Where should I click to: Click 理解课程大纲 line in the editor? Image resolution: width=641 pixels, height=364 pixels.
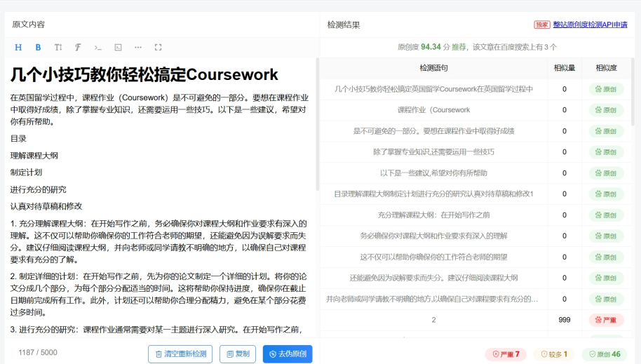click(x=34, y=156)
